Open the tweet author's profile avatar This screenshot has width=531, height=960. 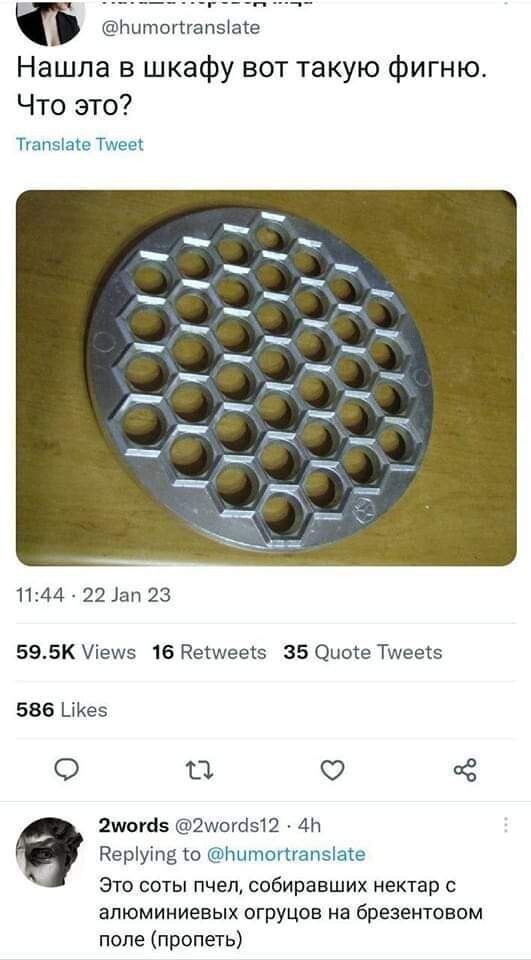(x=51, y=23)
